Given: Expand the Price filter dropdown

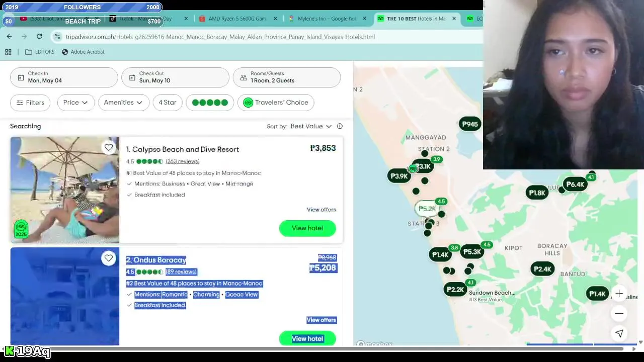Looking at the screenshot, I should click(76, 103).
